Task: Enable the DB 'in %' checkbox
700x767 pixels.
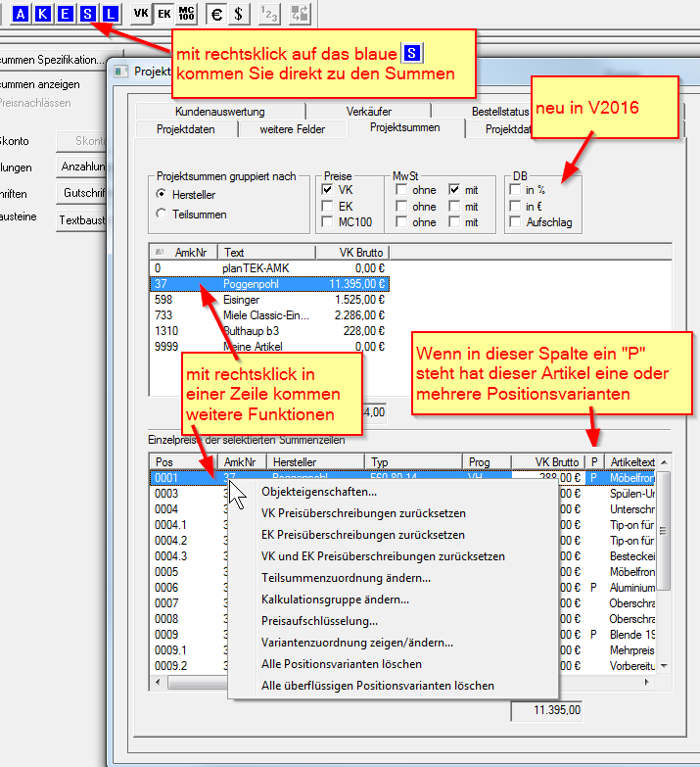Action: [516, 190]
